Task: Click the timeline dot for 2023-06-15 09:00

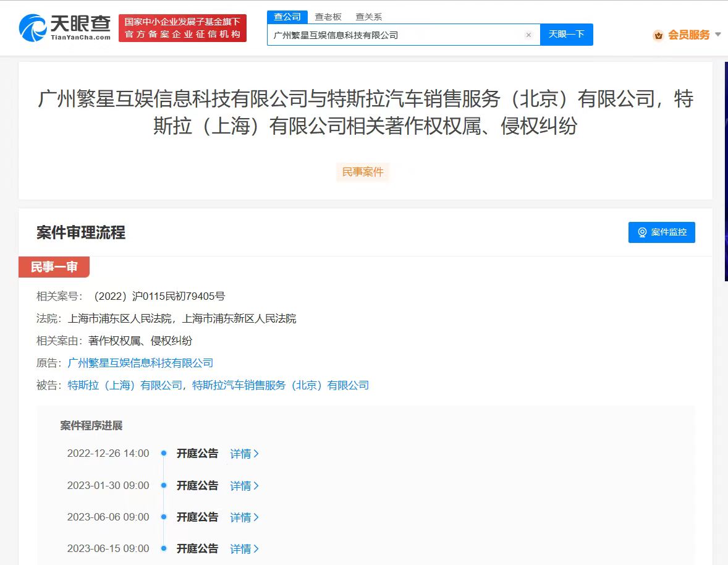Action: pos(163,548)
